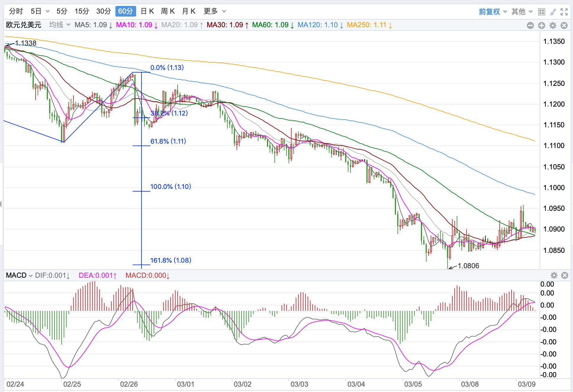Screen dimensions: 573x392
Task: Open the 周K weekly candlestick view
Action: click(168, 11)
